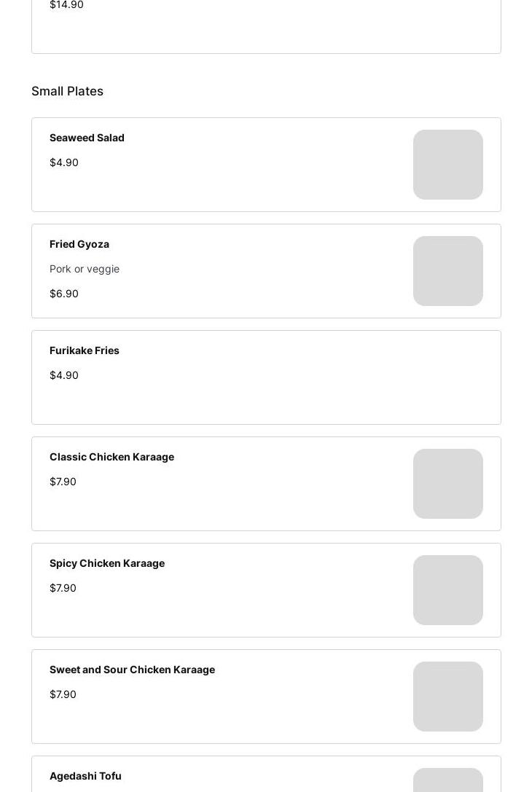
Task: Click the Classic Chicken Karaage thumbnail
Action: (x=447, y=484)
